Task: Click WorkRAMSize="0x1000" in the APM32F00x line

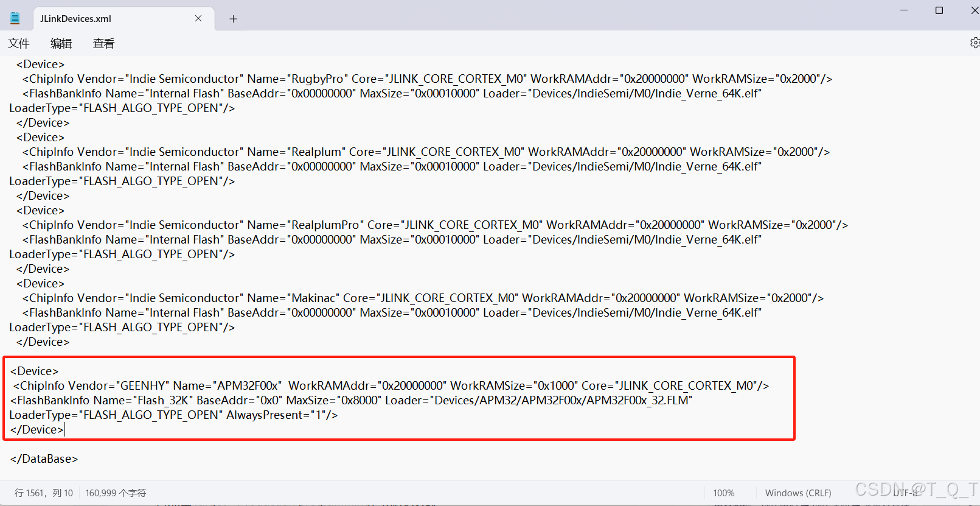Action: pos(513,386)
